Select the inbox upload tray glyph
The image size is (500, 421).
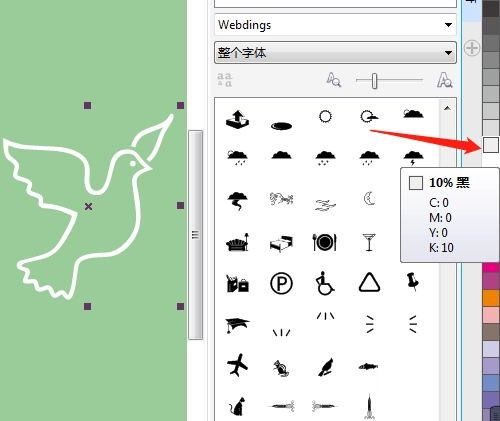[x=237, y=119]
